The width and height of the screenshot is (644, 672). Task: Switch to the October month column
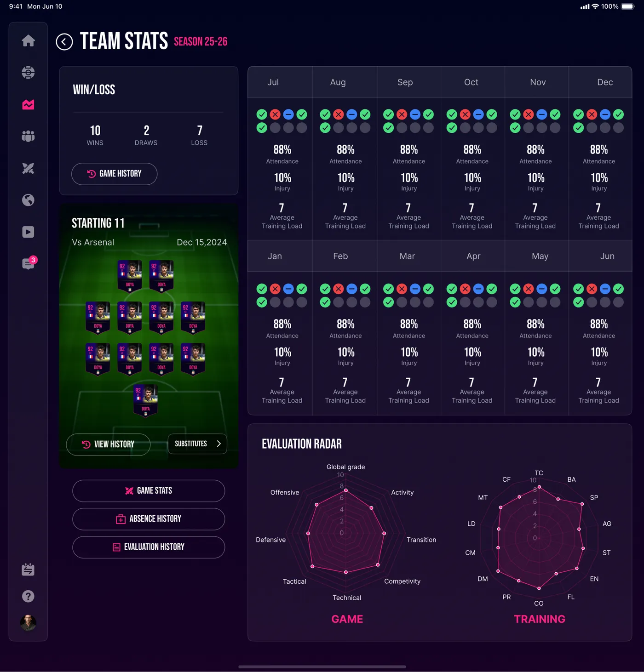(x=471, y=82)
